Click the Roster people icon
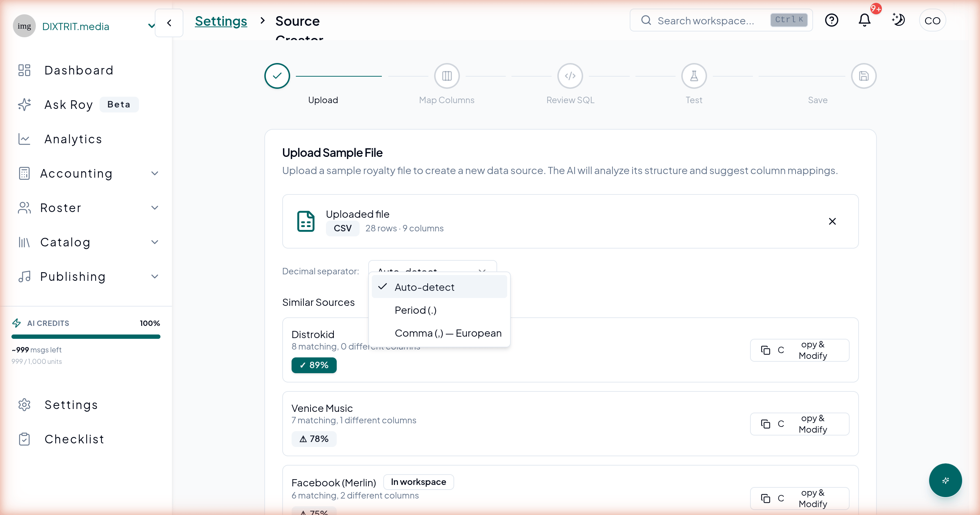Viewport: 980px width, 515px height. 24,208
